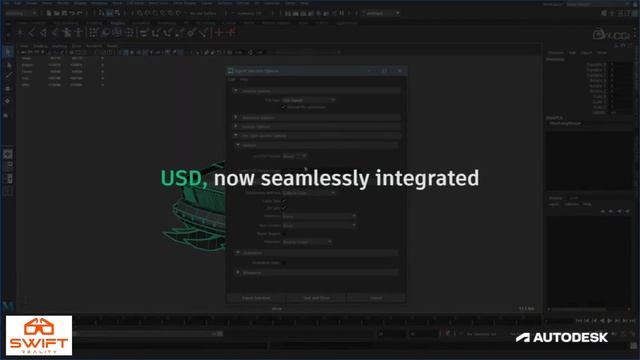
Task: Click the Redo arrow on status line
Action: (79, 13)
